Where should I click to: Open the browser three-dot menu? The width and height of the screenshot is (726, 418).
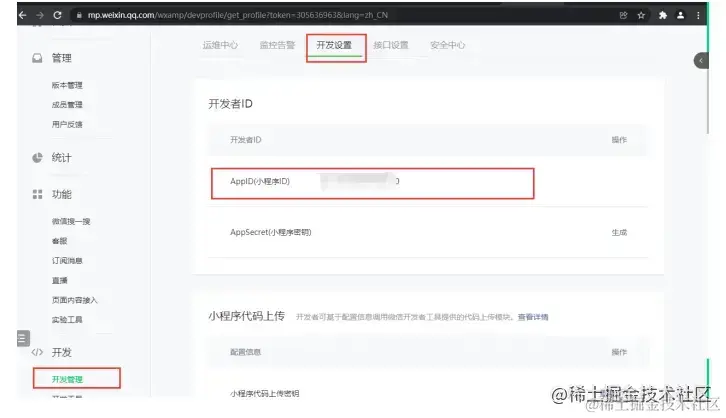click(x=698, y=15)
